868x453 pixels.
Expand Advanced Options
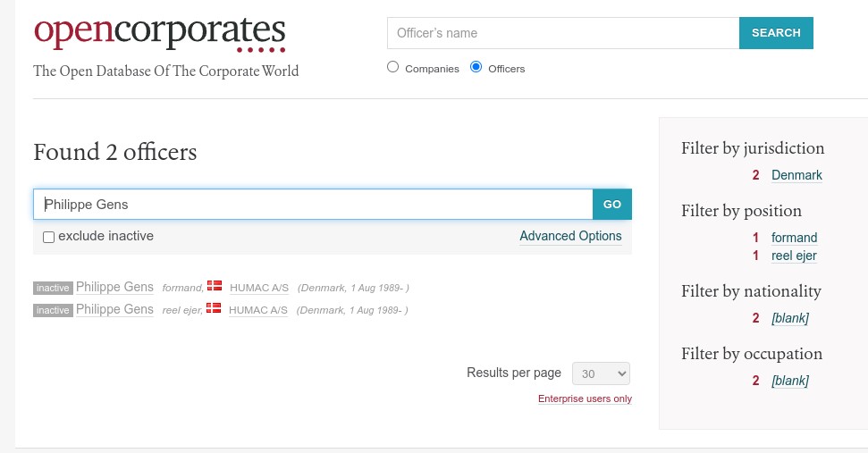click(570, 236)
